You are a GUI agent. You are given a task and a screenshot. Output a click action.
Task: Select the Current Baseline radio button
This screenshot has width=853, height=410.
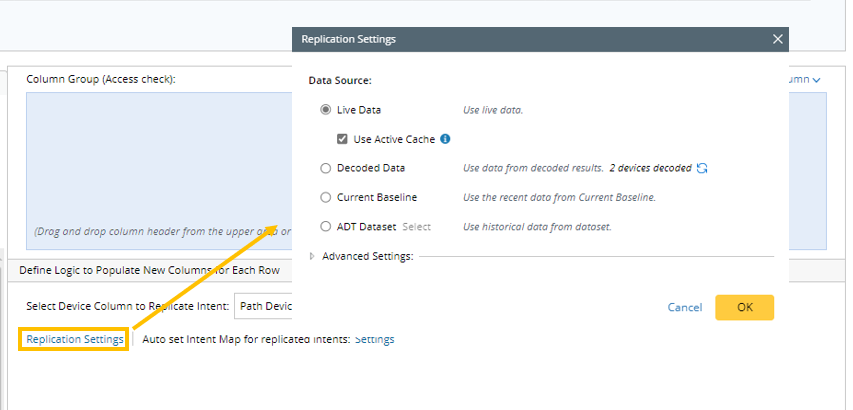click(326, 197)
